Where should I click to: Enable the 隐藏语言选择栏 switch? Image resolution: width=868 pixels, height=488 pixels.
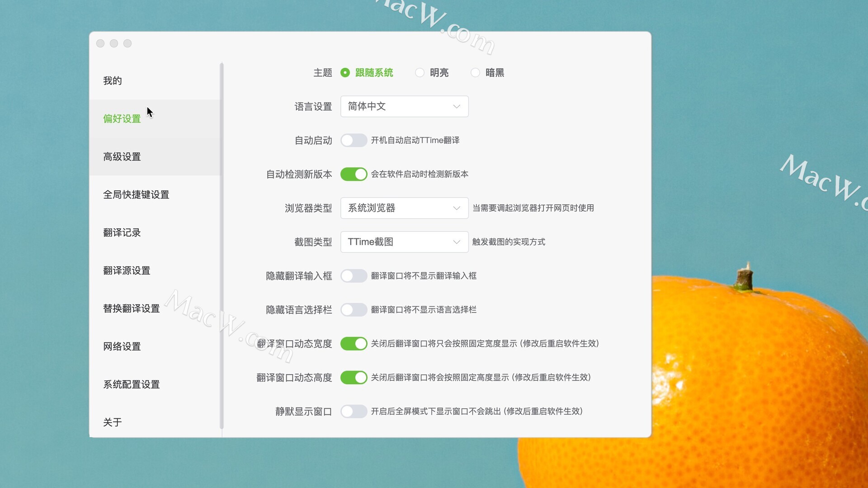point(354,310)
